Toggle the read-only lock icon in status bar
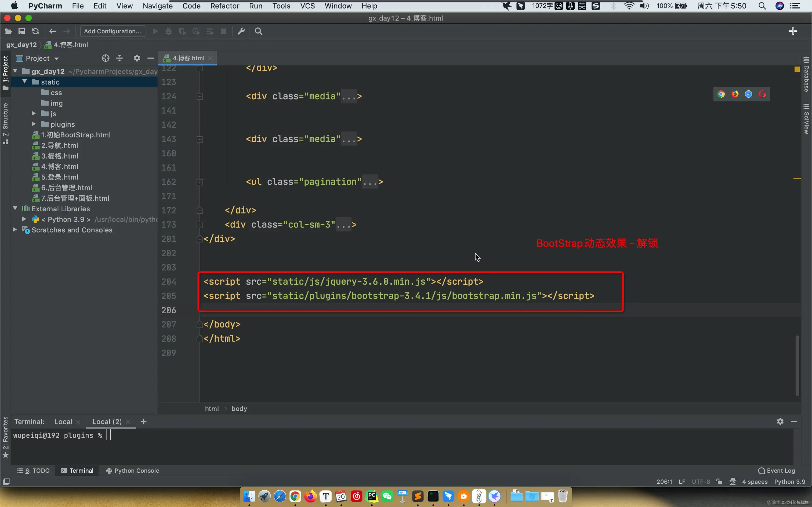812x507 pixels. click(x=719, y=482)
